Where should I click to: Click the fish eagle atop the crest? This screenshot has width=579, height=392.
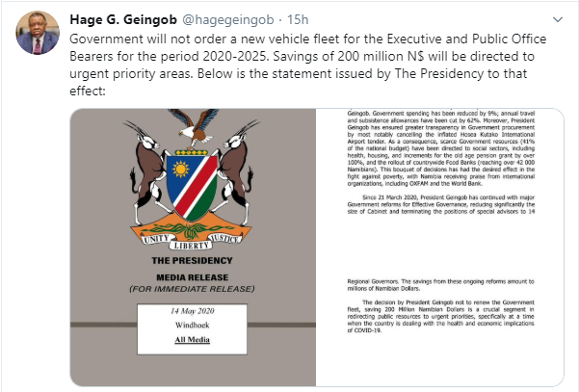click(195, 128)
